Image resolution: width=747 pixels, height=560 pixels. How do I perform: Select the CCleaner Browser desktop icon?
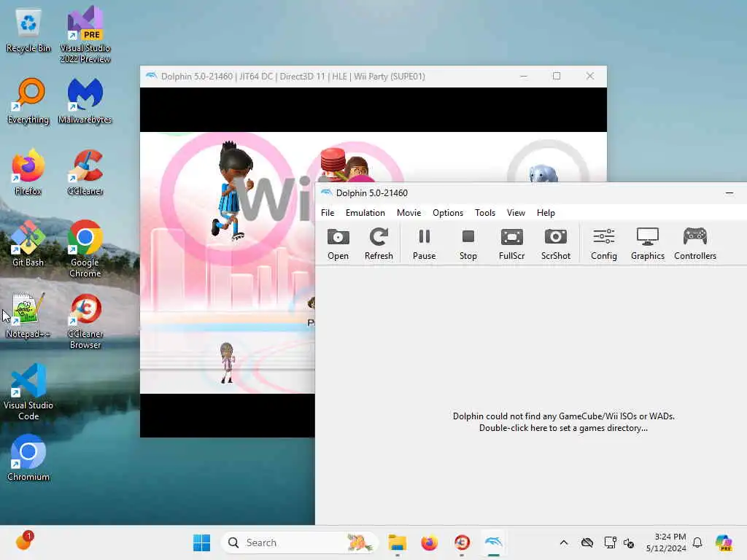85,321
